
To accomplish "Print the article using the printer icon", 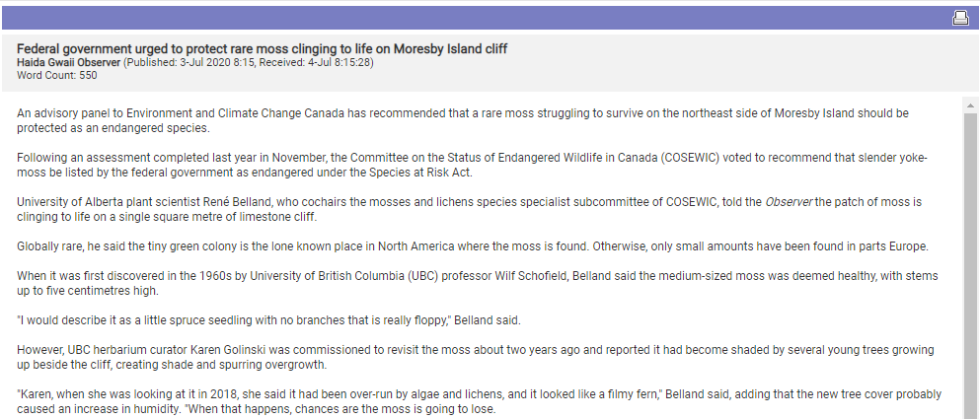I will [x=960, y=19].
